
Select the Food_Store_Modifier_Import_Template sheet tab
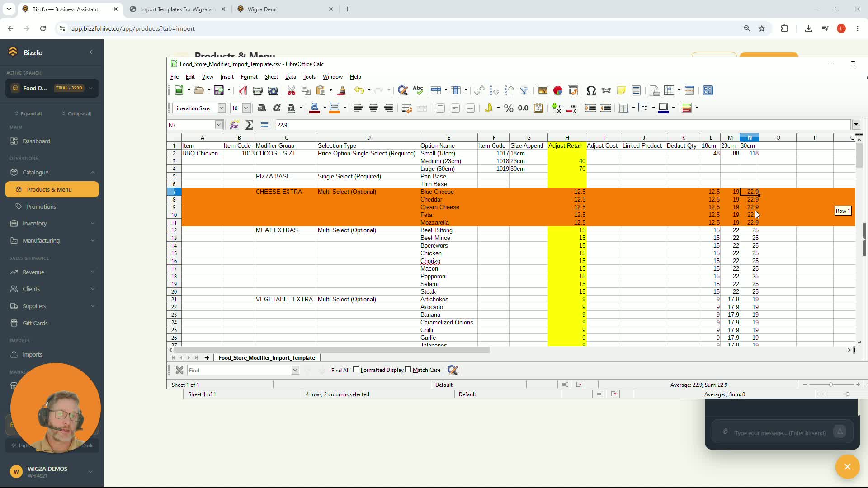pos(267,357)
